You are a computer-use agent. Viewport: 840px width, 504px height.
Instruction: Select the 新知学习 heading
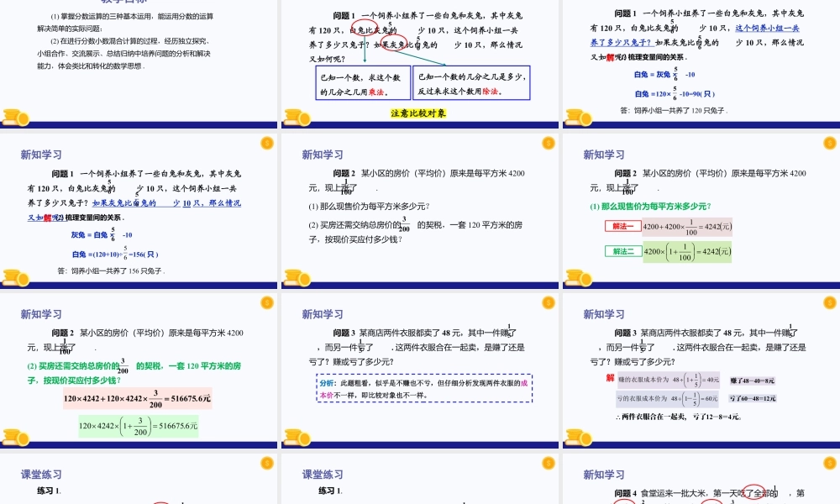click(x=40, y=155)
